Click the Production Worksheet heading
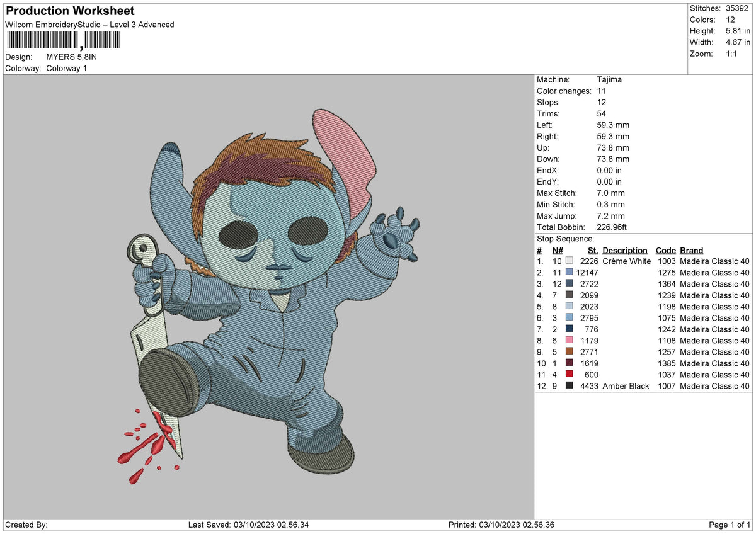 tap(70, 11)
